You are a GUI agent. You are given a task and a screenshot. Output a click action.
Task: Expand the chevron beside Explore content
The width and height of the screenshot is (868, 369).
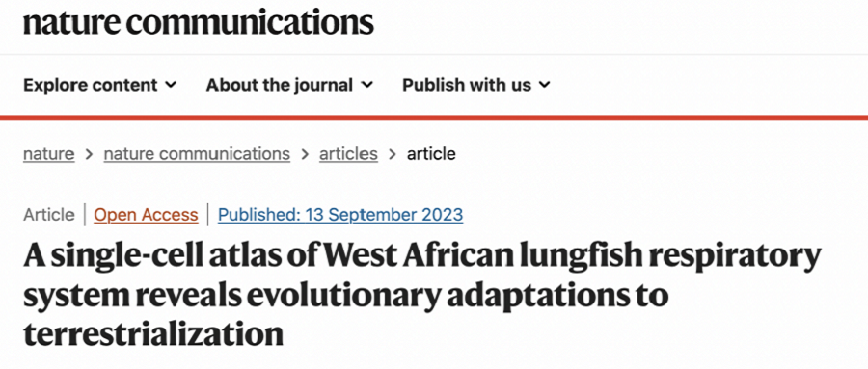pyautogui.click(x=171, y=85)
